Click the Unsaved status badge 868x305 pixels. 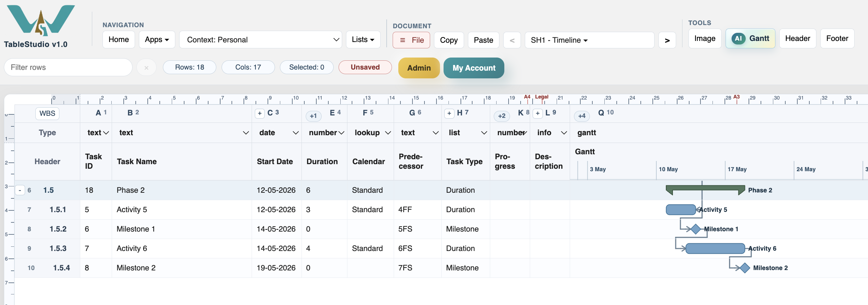tap(365, 67)
